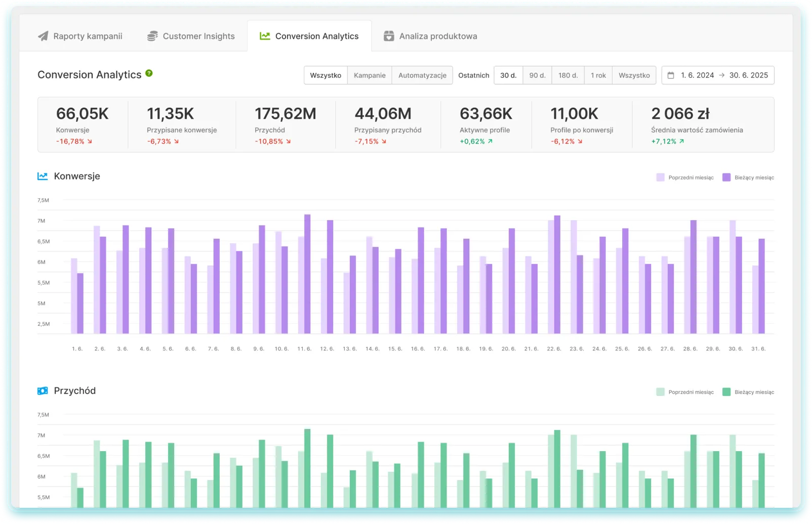Image resolution: width=812 pixels, height=524 pixels.
Task: Choose the 1 rok period
Action: point(598,75)
